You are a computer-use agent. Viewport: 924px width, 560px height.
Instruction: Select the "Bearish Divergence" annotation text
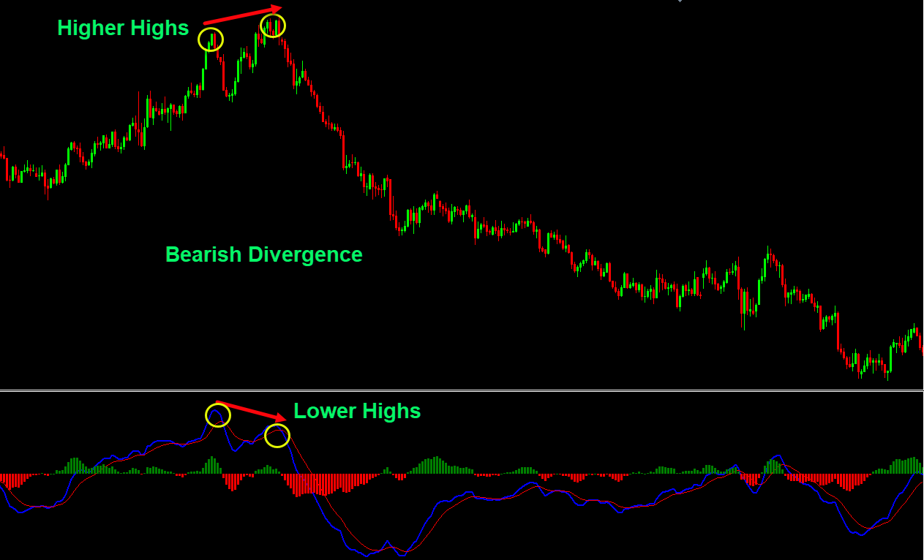263,254
